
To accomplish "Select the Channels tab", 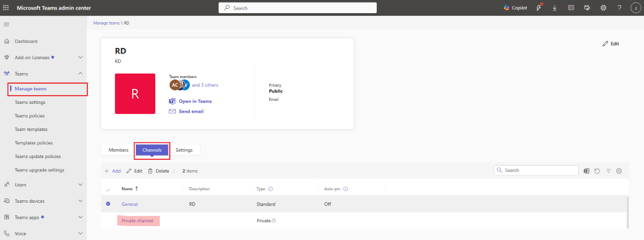I will 152,151.
